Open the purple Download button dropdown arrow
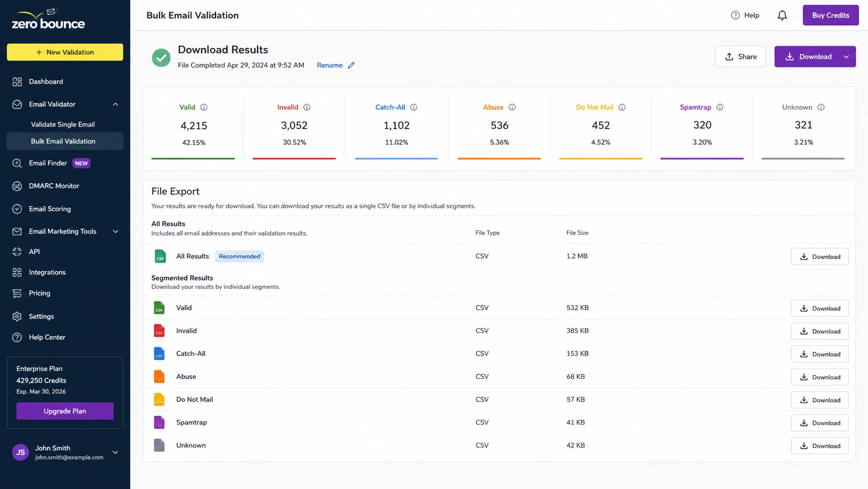This screenshot has width=868, height=489. coord(846,57)
